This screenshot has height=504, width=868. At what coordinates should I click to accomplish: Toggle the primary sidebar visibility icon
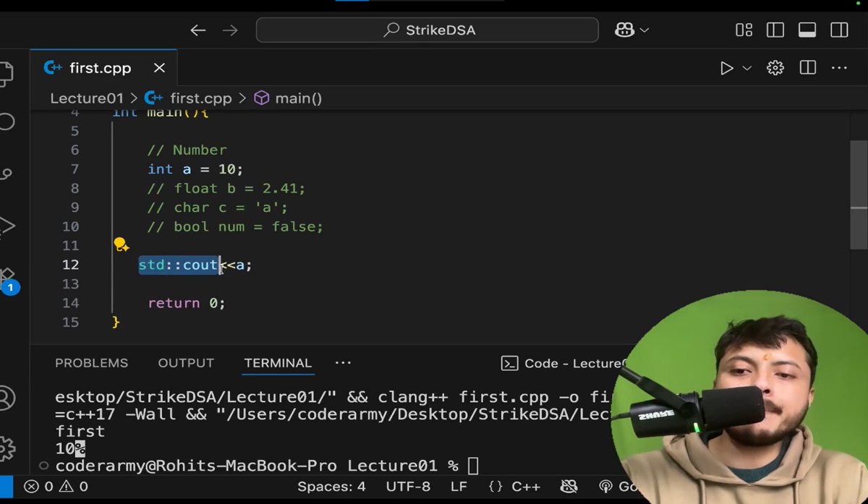[x=775, y=30]
